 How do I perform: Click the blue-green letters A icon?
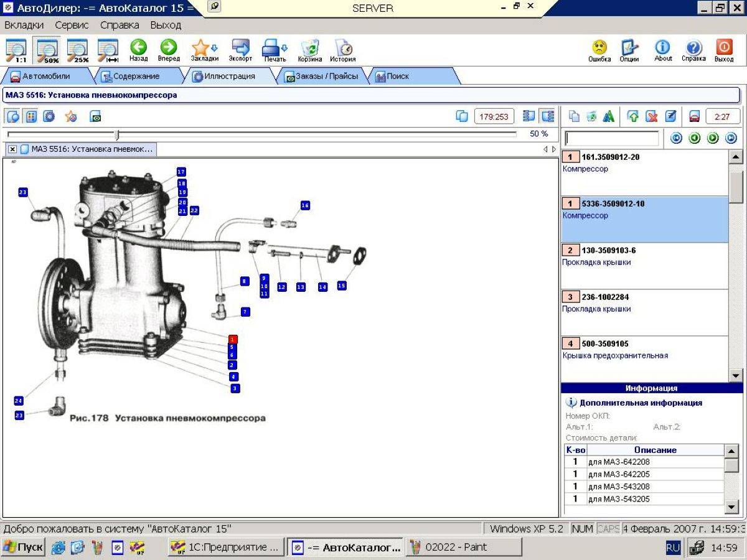[609, 116]
